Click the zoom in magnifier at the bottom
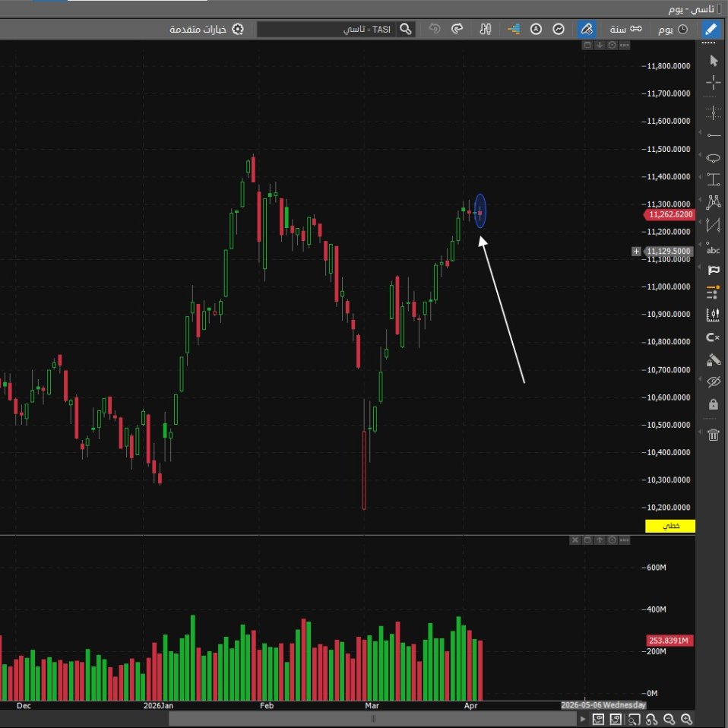 tap(687, 719)
